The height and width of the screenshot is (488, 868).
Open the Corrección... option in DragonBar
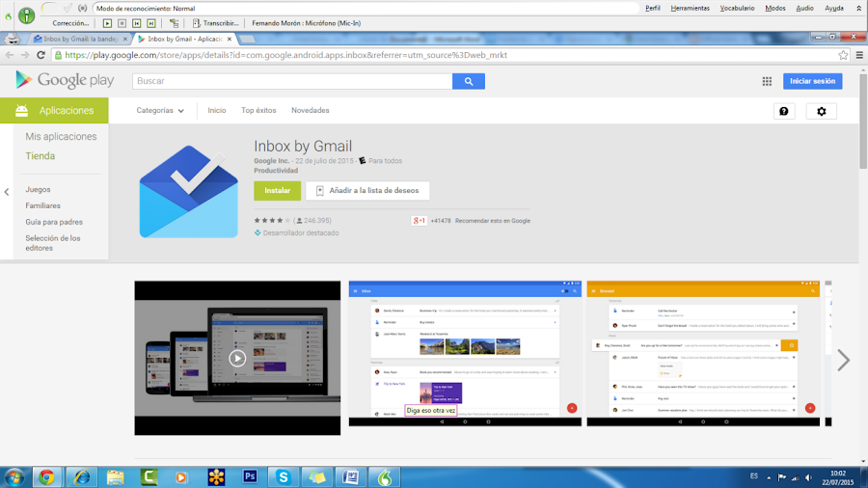click(70, 23)
